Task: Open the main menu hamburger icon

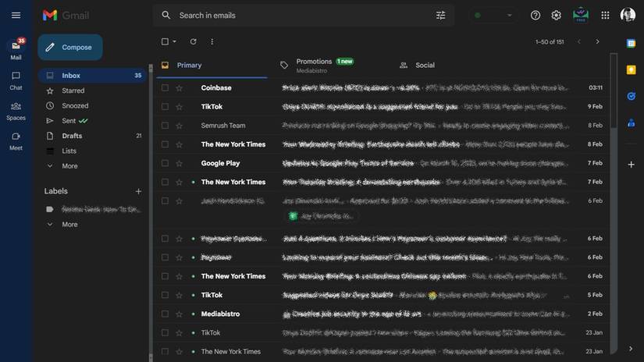Action: pos(16,16)
